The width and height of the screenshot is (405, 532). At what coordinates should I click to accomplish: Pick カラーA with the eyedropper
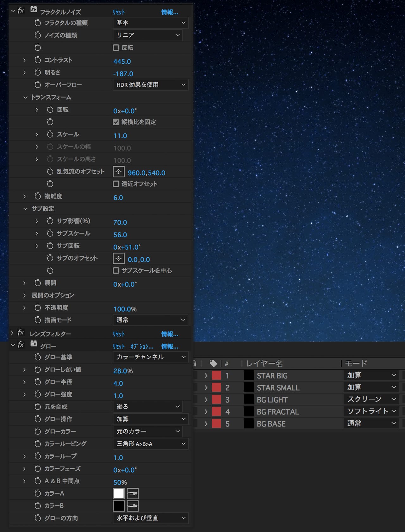pyautogui.click(x=133, y=494)
